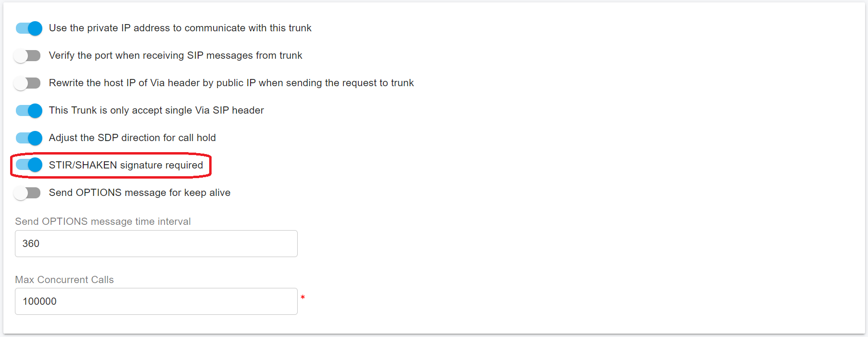The width and height of the screenshot is (868, 337).
Task: Click 'Adjust the SDP direction for call hold' text
Action: 132,138
